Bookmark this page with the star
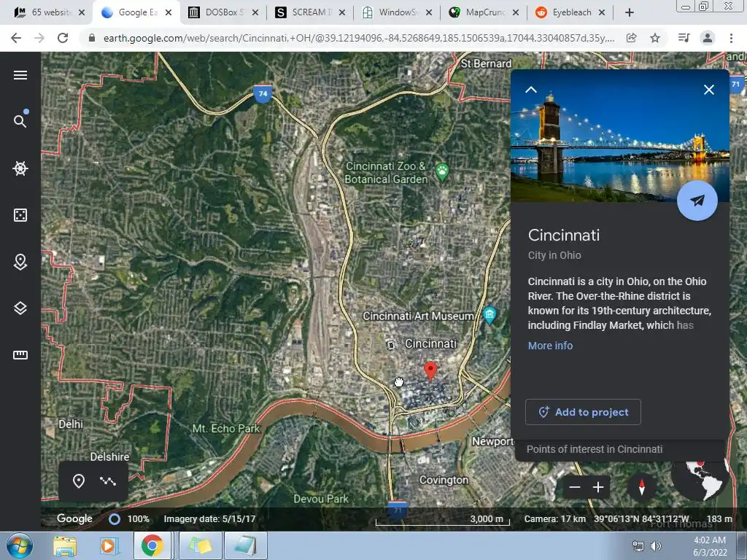 tap(655, 38)
